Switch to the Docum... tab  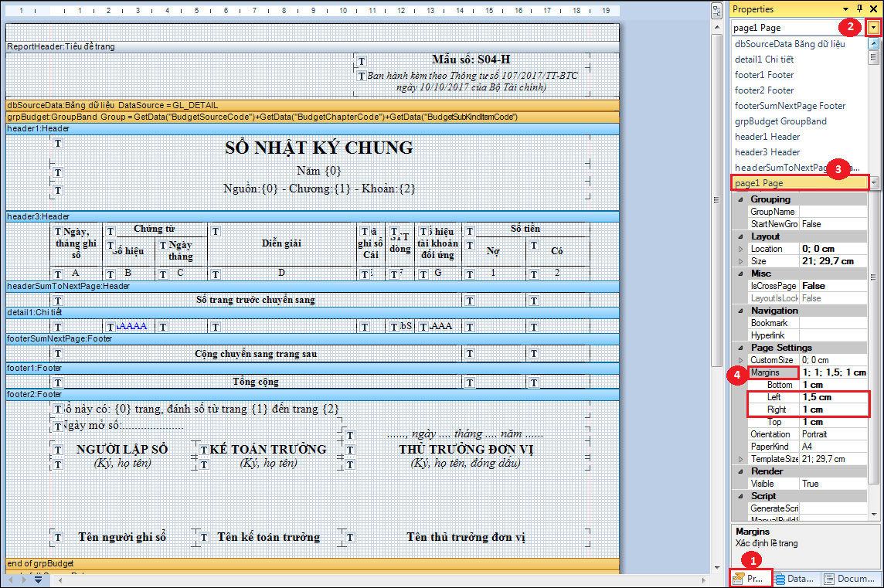tap(849, 579)
